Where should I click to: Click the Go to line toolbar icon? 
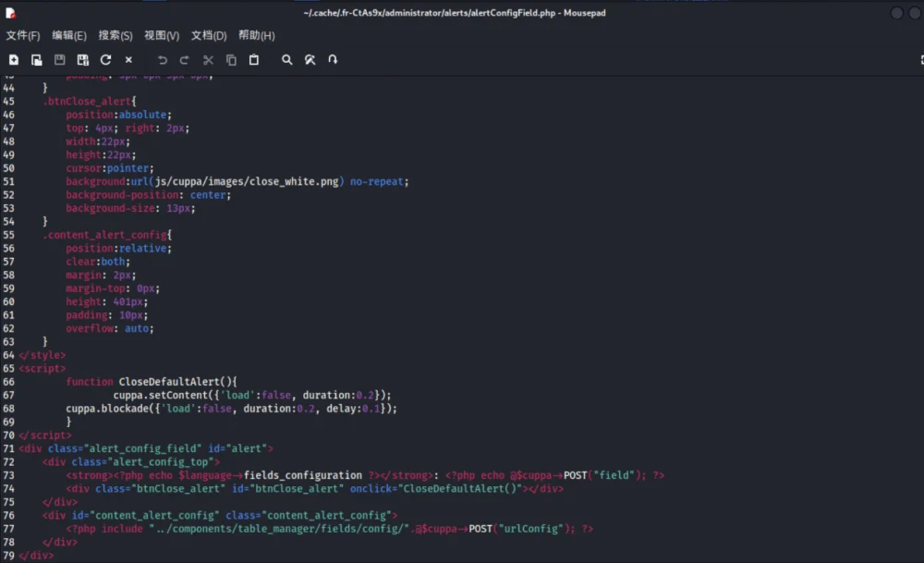333,59
